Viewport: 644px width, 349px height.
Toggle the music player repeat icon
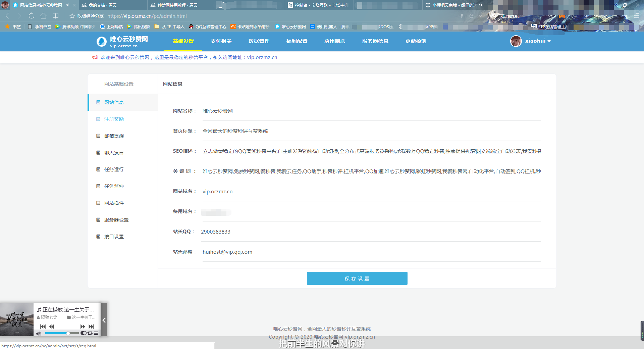pos(90,333)
